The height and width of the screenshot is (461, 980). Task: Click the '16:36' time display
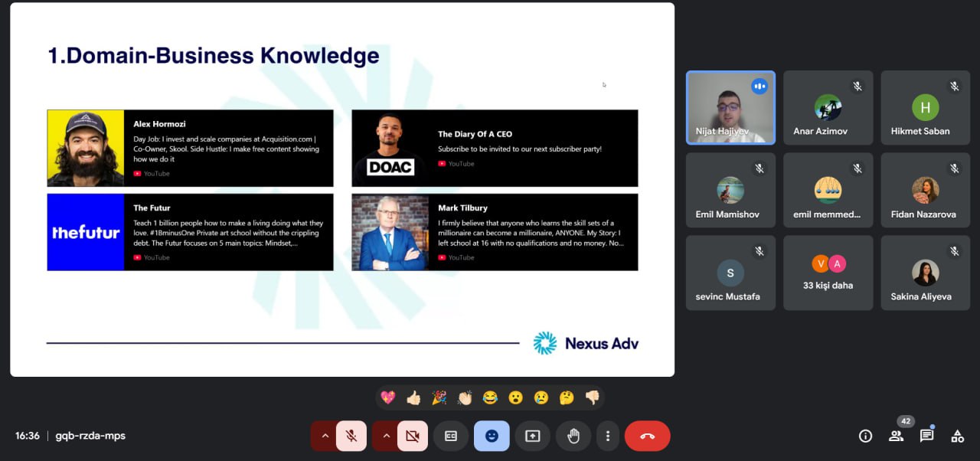click(x=28, y=436)
